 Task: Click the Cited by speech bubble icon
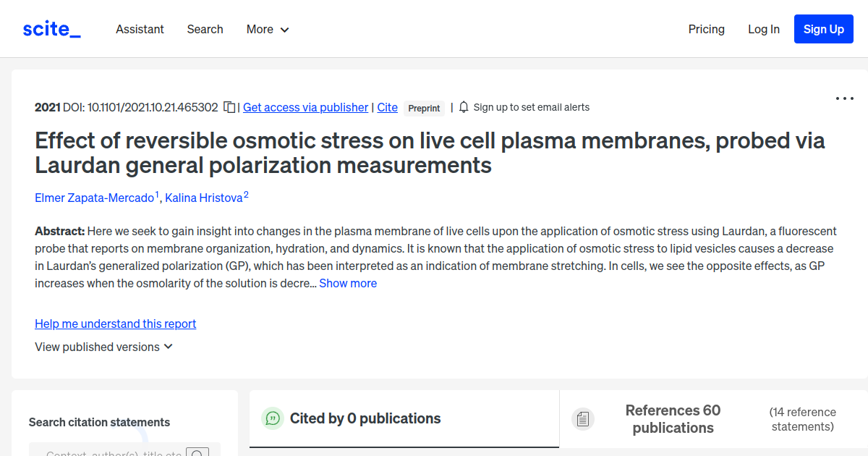click(x=272, y=418)
